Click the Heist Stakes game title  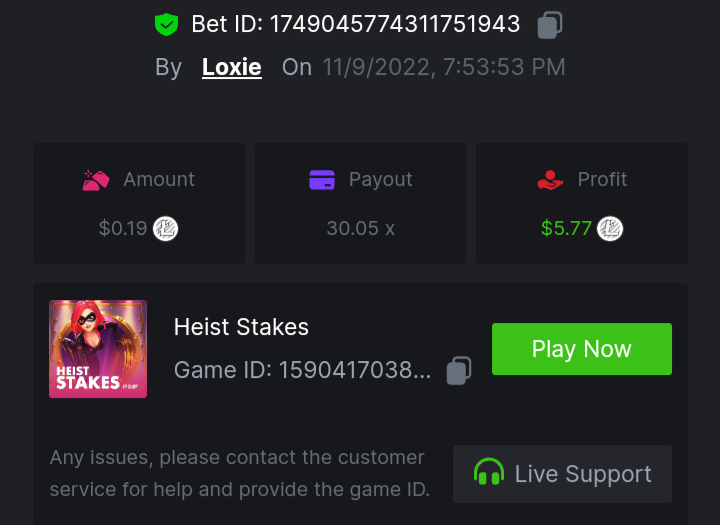coord(241,327)
